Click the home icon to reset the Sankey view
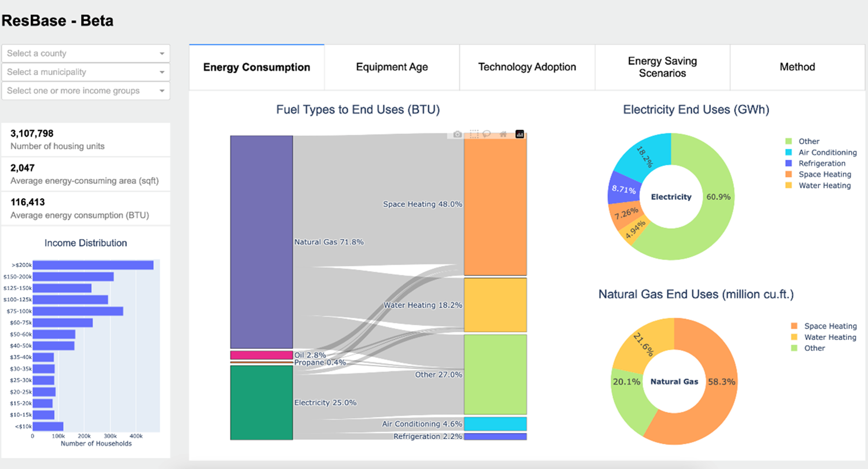 coord(503,134)
